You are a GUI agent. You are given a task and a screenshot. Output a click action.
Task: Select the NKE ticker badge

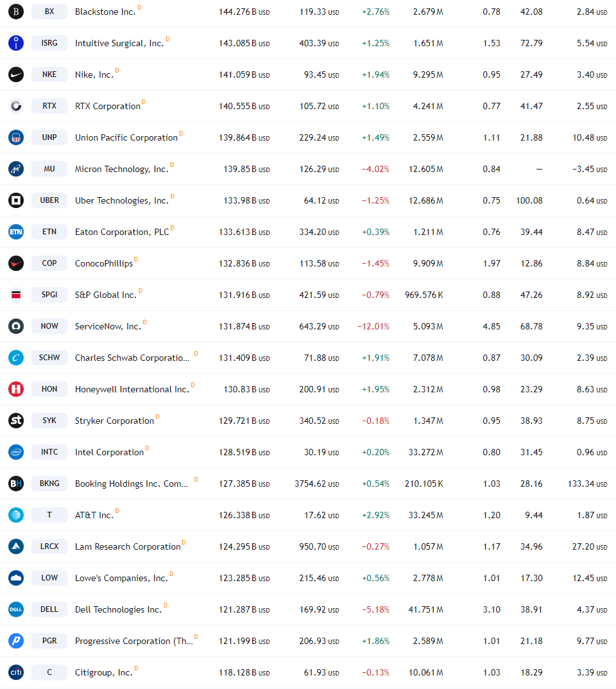click(x=49, y=74)
